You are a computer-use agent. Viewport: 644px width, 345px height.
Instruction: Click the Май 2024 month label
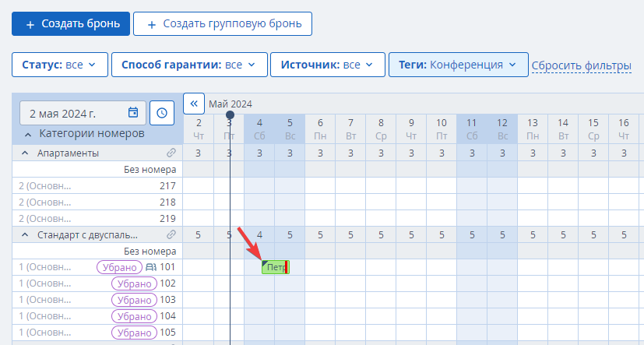point(231,104)
